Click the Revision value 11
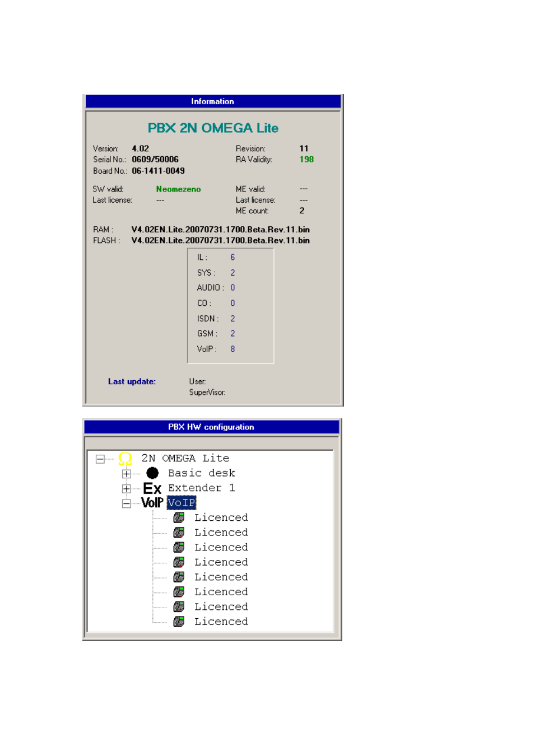 click(304, 149)
